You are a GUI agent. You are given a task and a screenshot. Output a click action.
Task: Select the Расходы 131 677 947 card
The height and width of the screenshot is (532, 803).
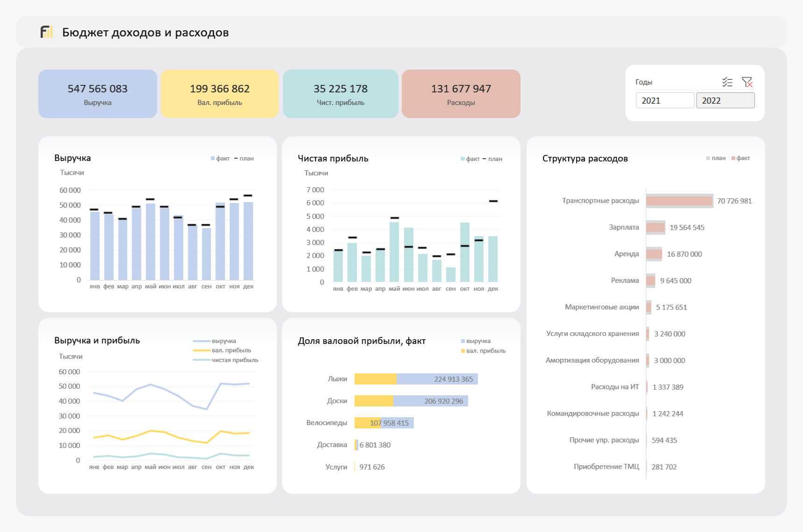click(x=461, y=94)
